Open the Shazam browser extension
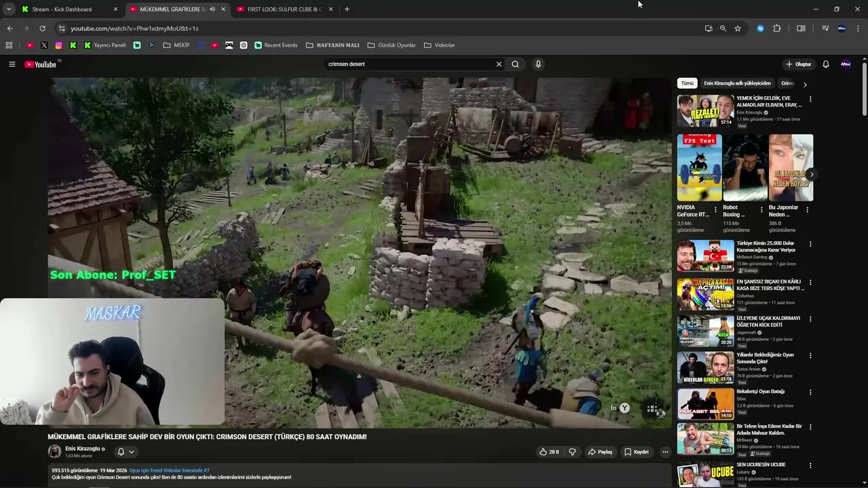 (760, 28)
